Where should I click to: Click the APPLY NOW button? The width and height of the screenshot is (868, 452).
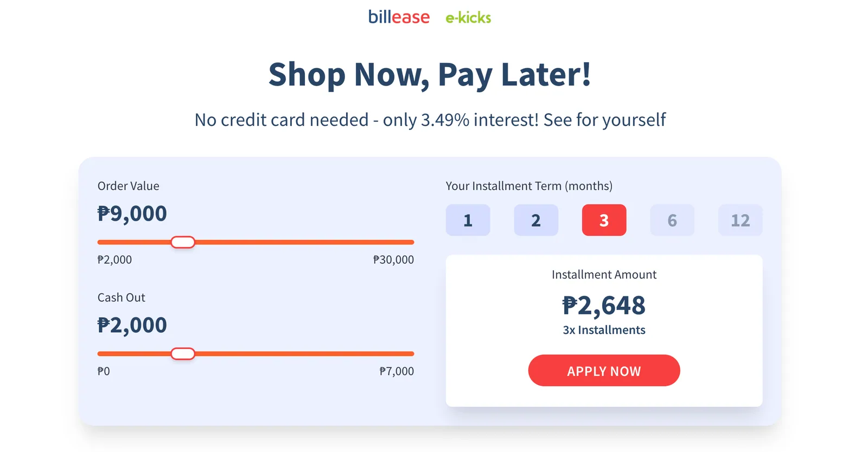[604, 371]
